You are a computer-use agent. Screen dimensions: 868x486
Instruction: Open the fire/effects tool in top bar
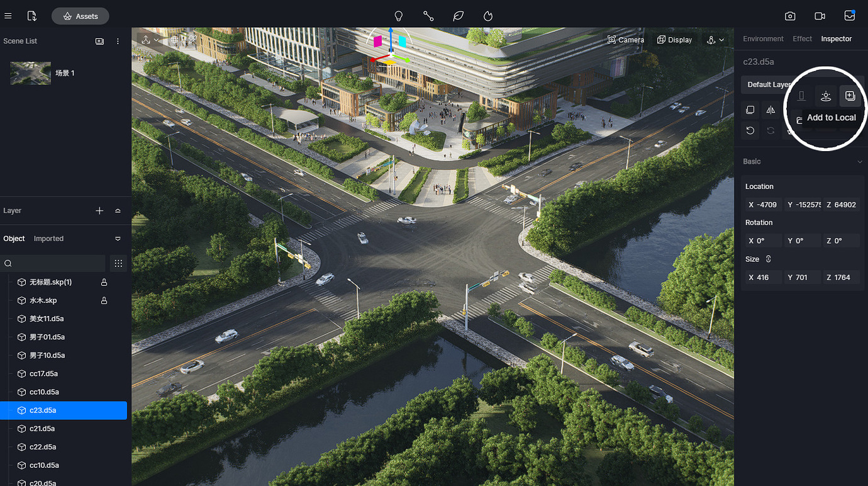click(487, 16)
